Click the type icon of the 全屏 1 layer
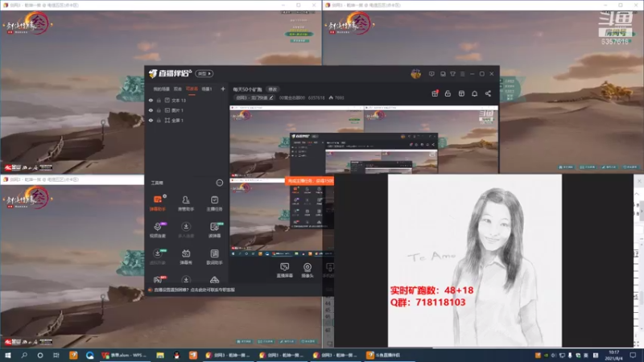 click(167, 120)
